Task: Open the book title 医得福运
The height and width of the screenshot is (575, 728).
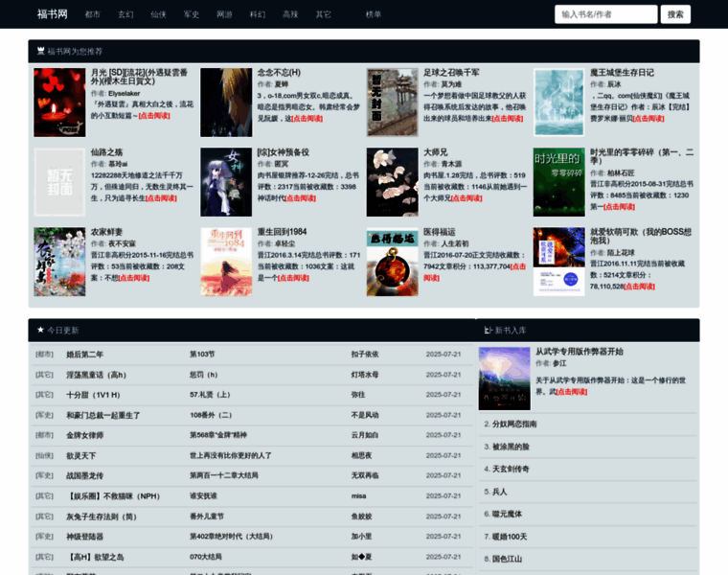Action: pyautogui.click(x=440, y=232)
